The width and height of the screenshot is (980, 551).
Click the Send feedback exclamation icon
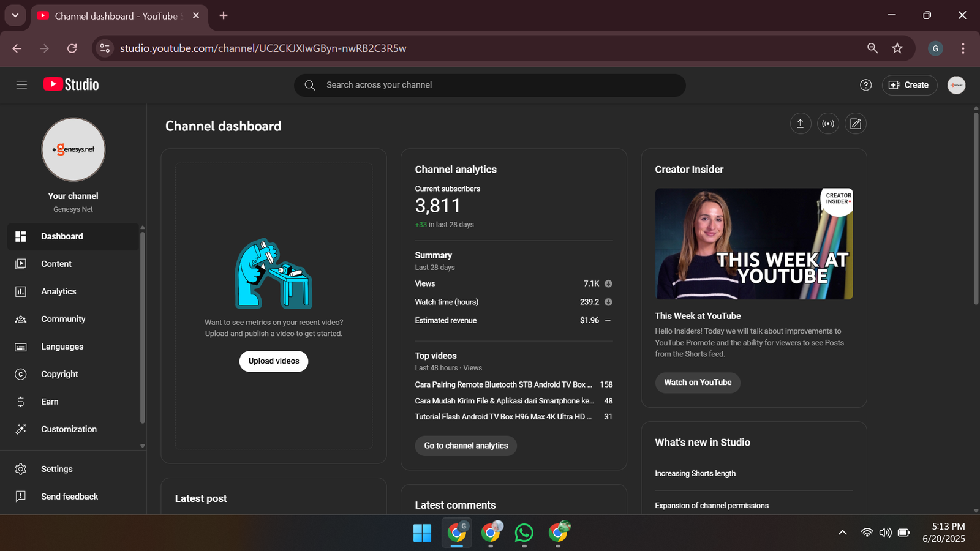pyautogui.click(x=21, y=497)
